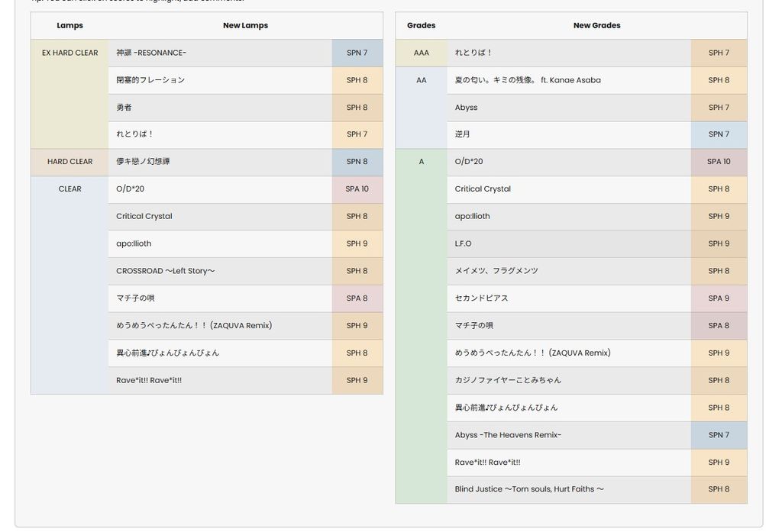Highlight the 逆月 score row
The image size is (782, 532).
pos(463,134)
